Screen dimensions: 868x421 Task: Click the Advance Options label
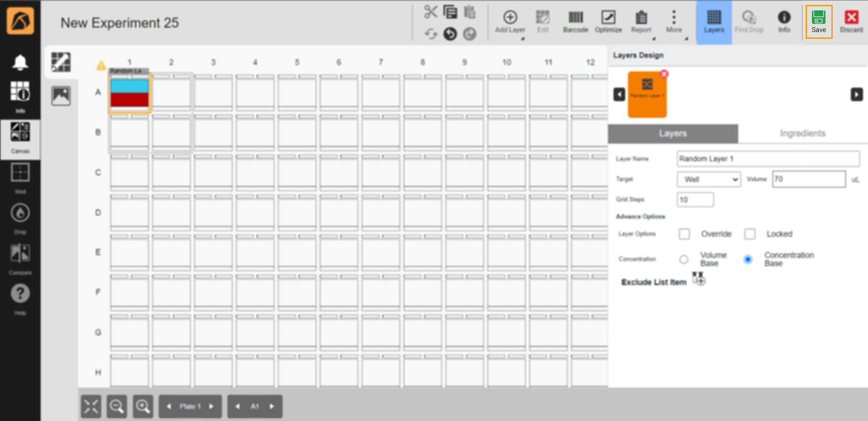pyautogui.click(x=640, y=217)
